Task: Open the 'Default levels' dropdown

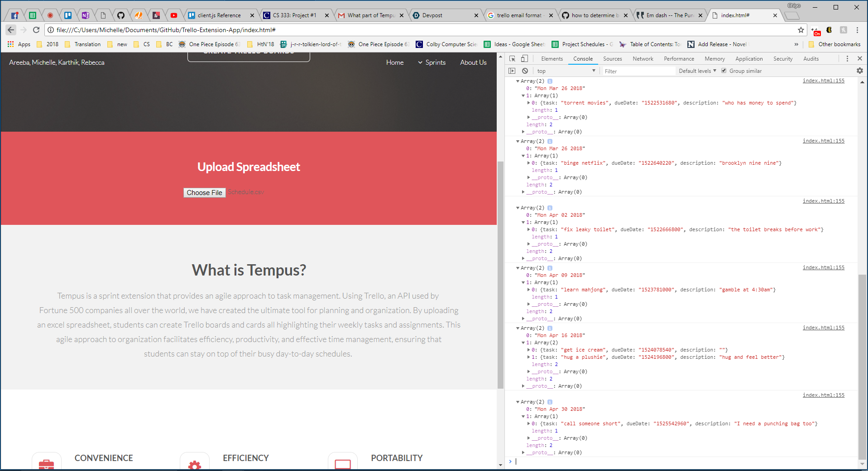Action: click(x=697, y=71)
